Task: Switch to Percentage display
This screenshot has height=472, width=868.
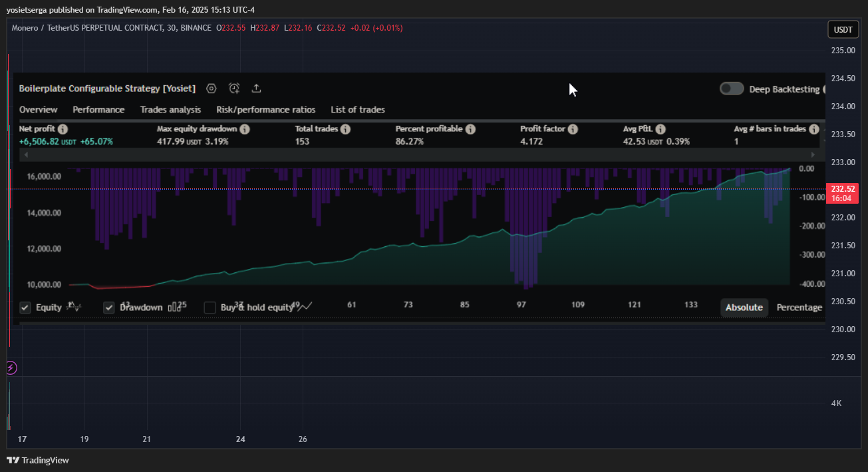Action: [799, 308]
